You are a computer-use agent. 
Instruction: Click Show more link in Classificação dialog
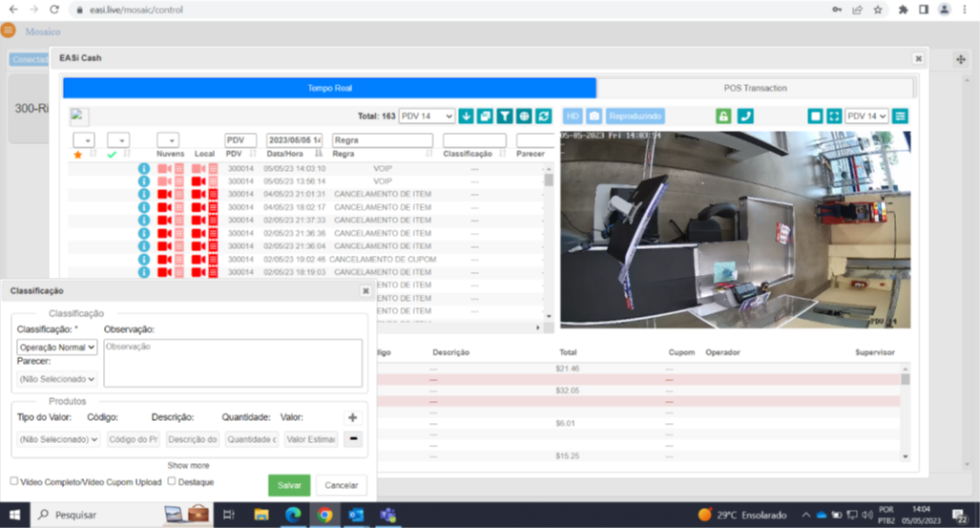(x=188, y=465)
